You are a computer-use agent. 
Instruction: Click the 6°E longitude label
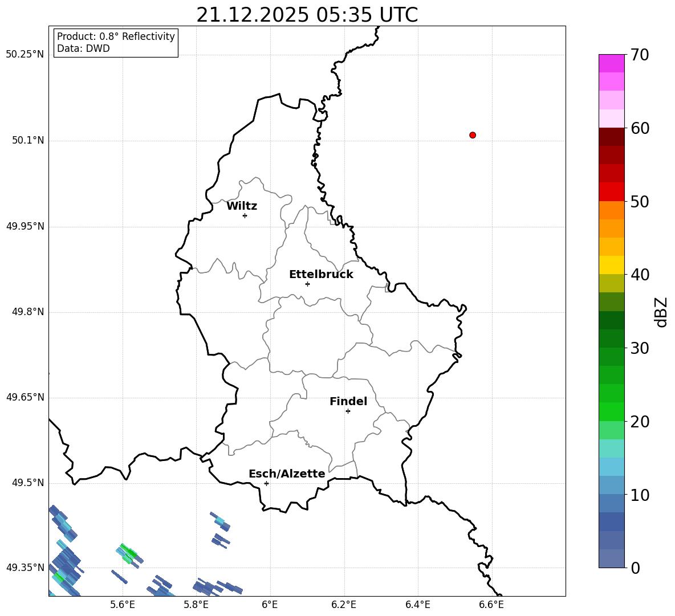click(x=270, y=605)
